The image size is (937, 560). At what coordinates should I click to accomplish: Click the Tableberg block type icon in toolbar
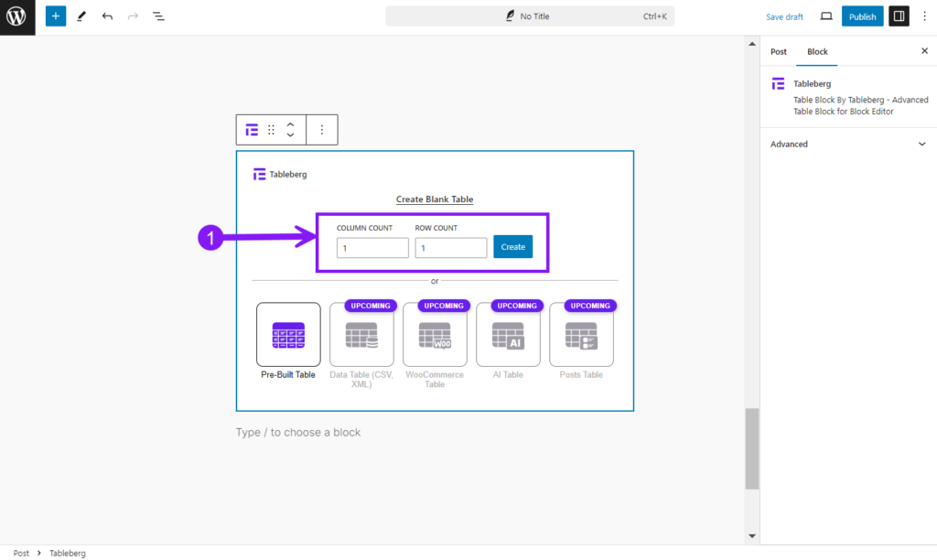pos(252,130)
